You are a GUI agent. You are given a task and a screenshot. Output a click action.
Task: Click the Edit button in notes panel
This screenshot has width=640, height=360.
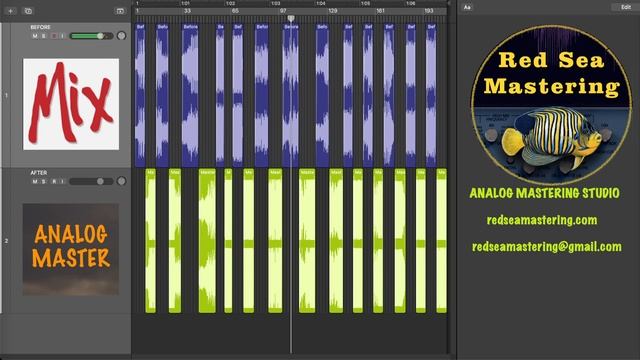click(x=625, y=7)
